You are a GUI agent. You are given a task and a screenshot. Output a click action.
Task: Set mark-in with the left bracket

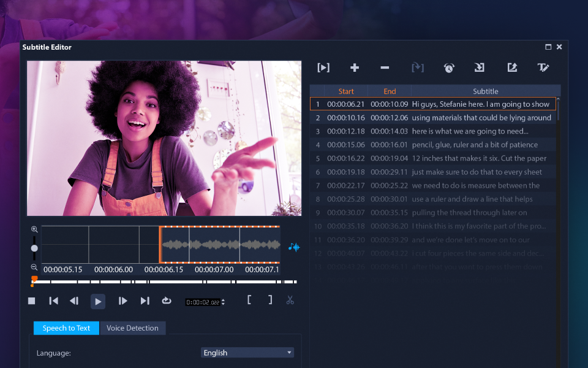coord(249,300)
